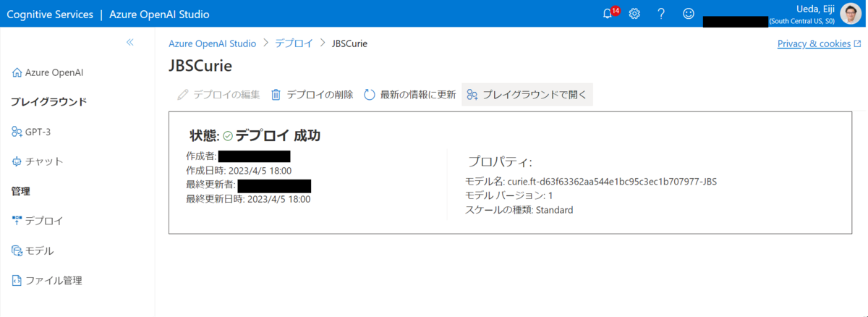868x317 pixels.
Task: Open the GPT-3 playground in sidebar
Action: [x=31, y=132]
